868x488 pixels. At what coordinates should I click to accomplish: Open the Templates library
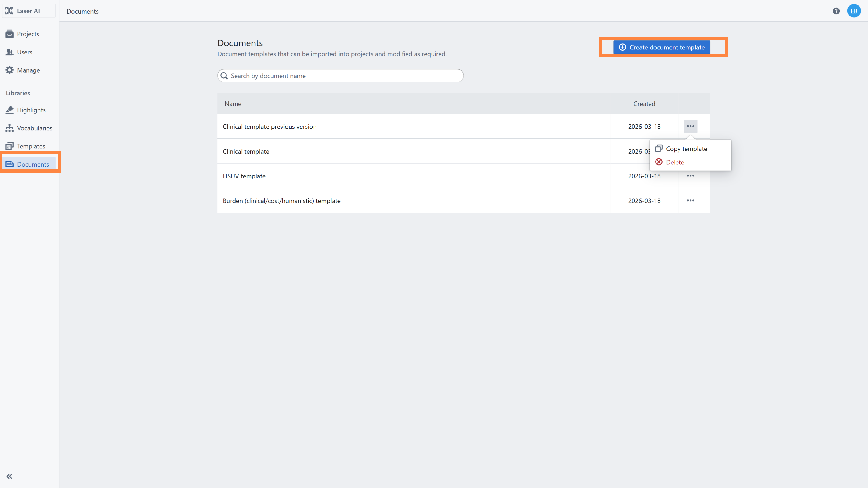[x=31, y=146]
